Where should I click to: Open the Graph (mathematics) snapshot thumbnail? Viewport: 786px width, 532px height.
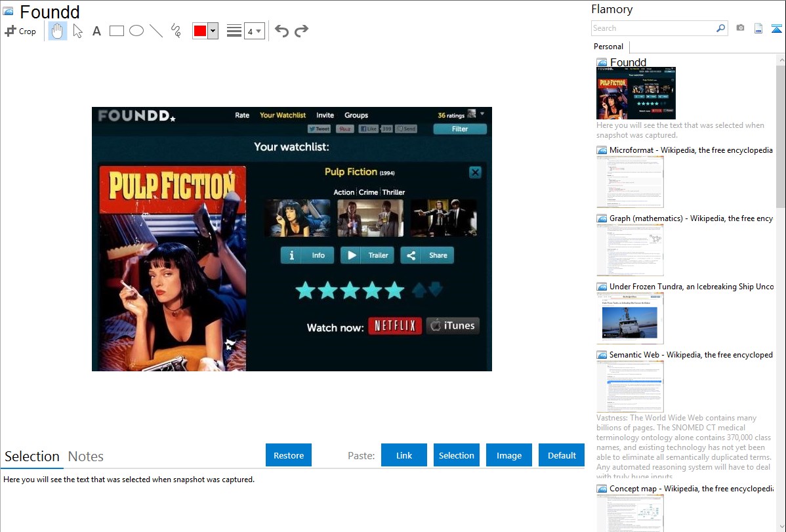[x=630, y=250]
